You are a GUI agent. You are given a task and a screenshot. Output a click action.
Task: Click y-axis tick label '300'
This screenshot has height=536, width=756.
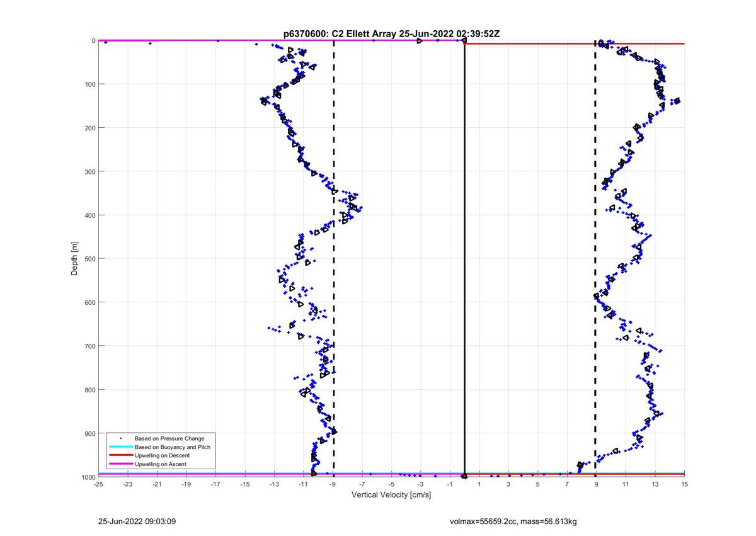[x=90, y=171]
